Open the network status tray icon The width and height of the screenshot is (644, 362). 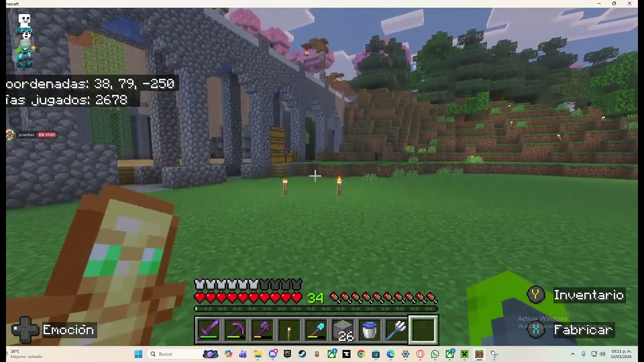pos(594,354)
